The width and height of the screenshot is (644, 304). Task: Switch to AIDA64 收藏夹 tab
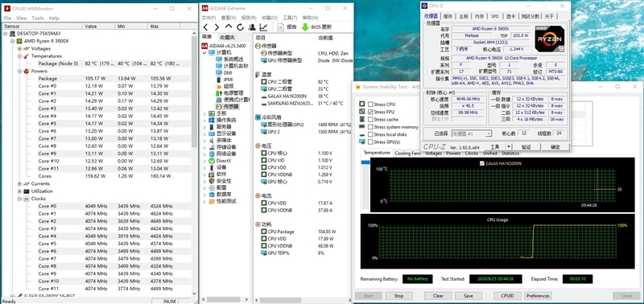tap(228, 37)
